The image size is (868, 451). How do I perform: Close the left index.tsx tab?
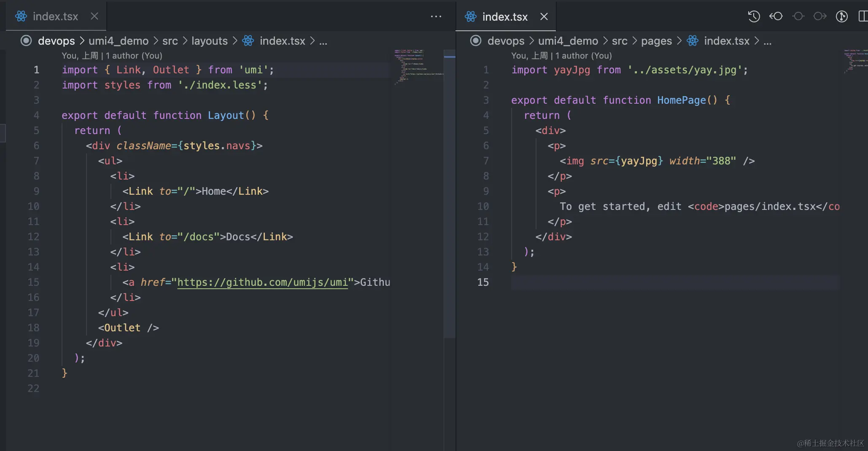point(94,16)
